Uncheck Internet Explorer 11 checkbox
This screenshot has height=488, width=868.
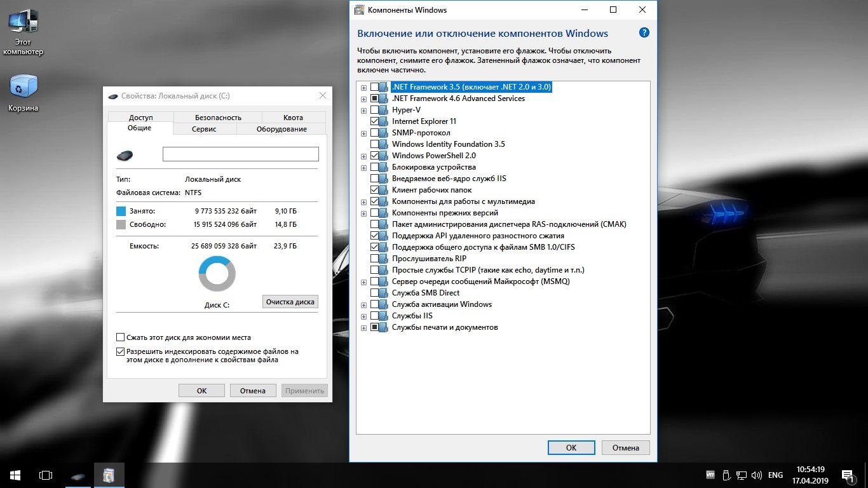pyautogui.click(x=374, y=121)
